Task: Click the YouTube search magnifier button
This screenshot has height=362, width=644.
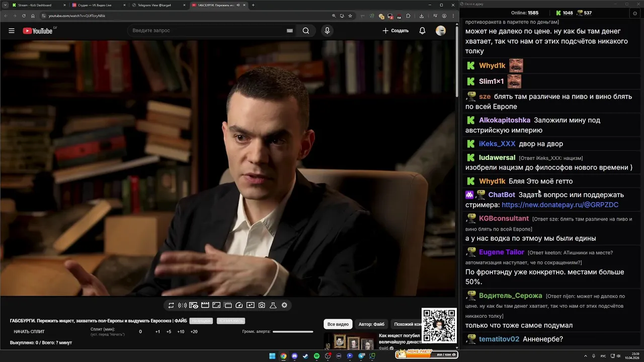Action: point(306,31)
